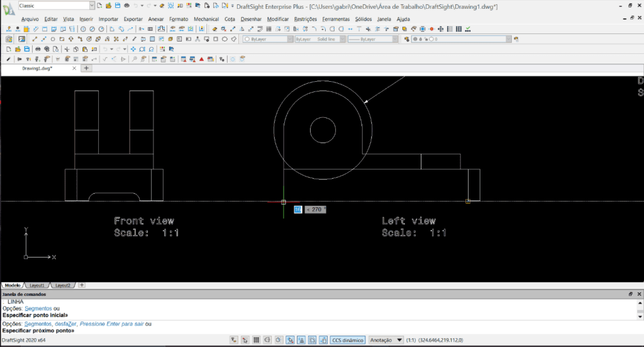Add a new drawing tab with plus button
This screenshot has height=347, width=644.
click(x=86, y=68)
